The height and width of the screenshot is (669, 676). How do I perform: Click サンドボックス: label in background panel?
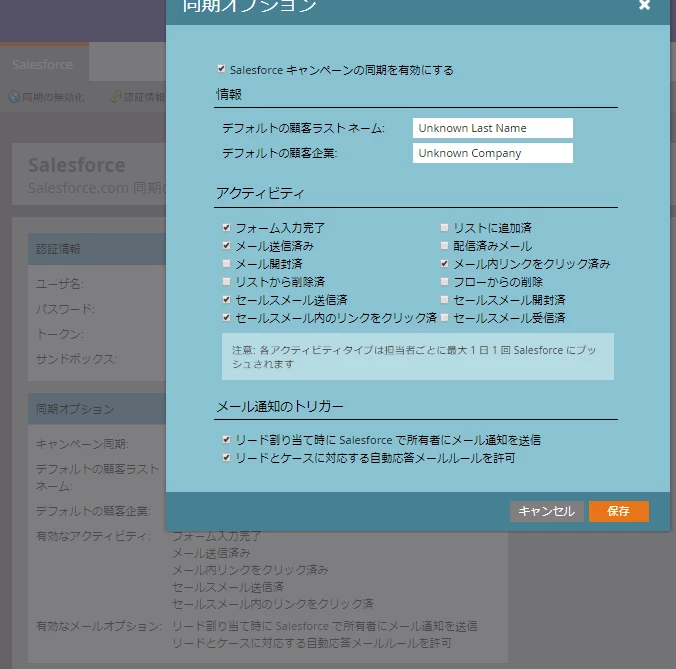77,359
